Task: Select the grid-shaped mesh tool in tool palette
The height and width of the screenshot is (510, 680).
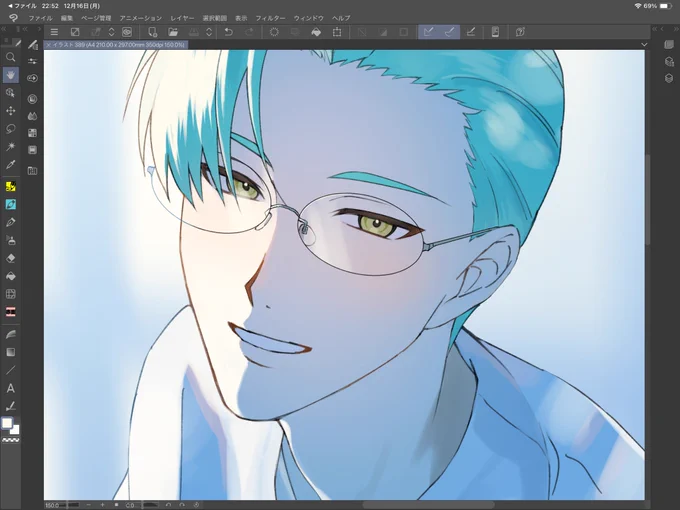Action: [x=10, y=294]
